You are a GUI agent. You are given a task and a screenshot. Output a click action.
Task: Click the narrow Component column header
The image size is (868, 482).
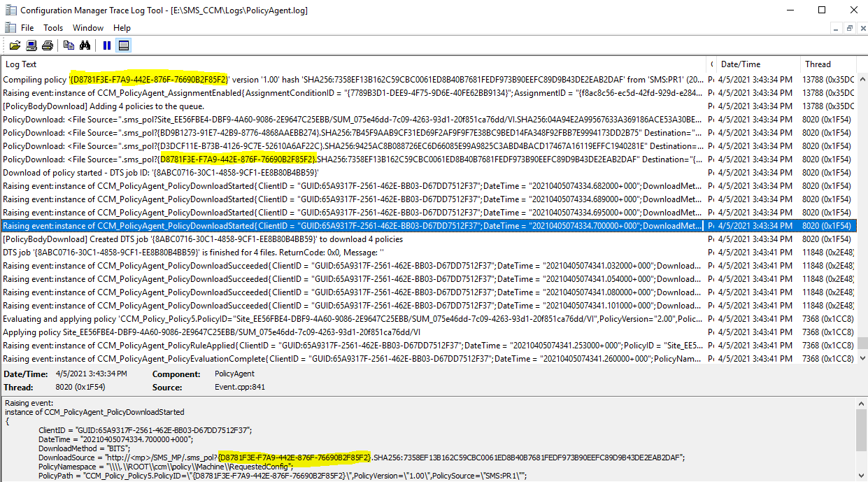point(713,64)
